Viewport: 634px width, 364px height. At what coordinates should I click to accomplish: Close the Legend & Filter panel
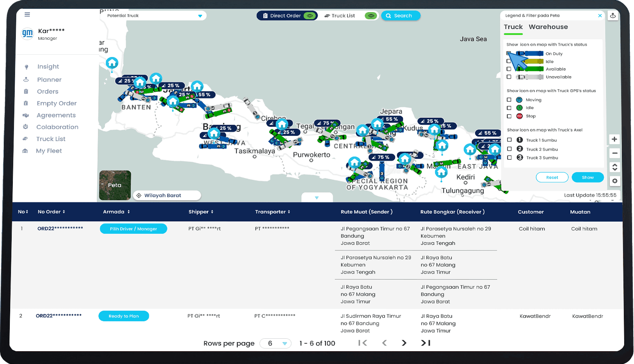click(600, 15)
